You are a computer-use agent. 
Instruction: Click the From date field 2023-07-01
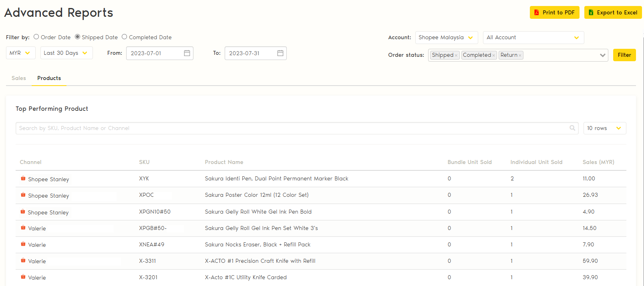pos(160,53)
